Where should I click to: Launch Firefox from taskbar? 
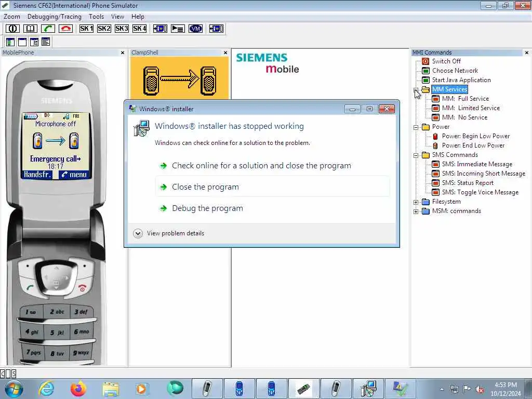coord(78,389)
